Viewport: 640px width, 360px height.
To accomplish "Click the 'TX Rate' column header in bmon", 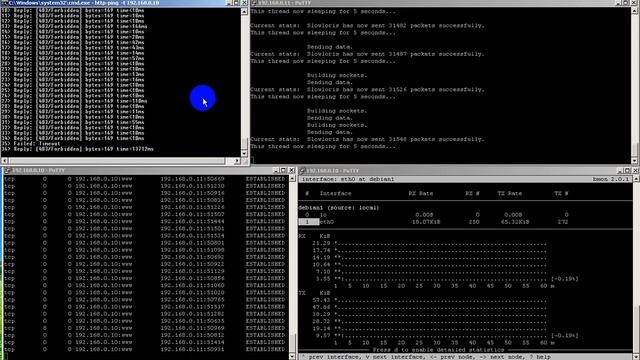I will click(509, 193).
